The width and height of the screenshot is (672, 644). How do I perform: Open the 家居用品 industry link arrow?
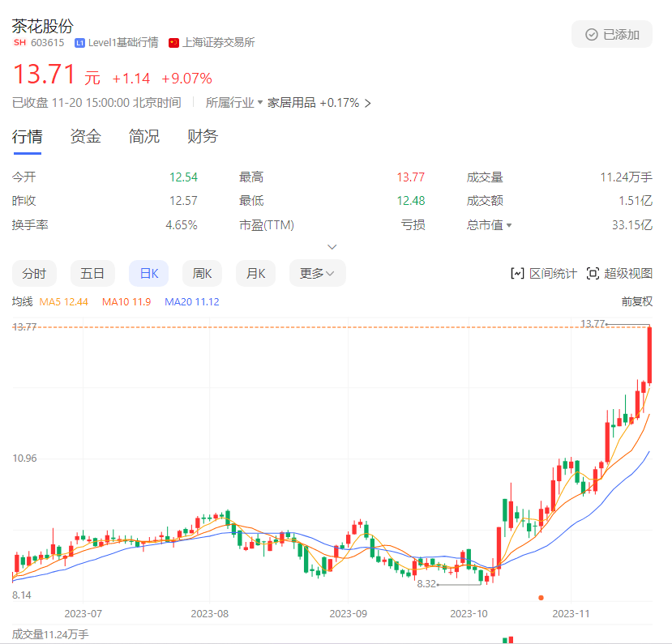[368, 104]
